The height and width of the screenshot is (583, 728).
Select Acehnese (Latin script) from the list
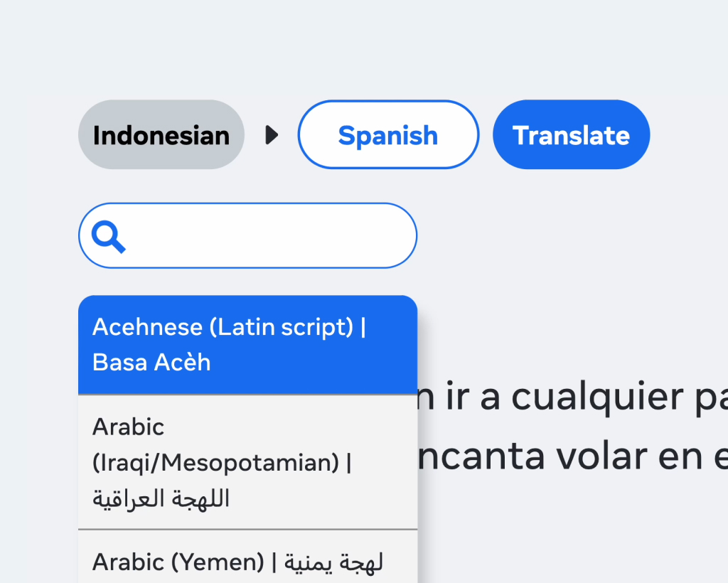point(247,345)
